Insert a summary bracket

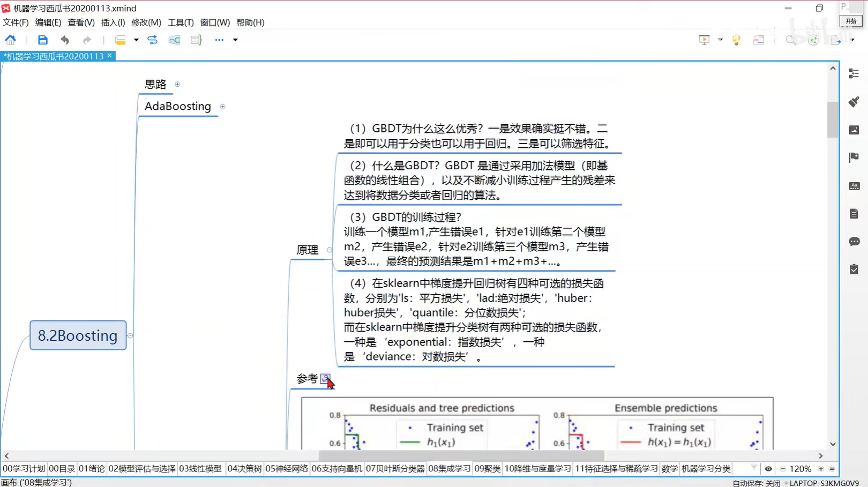(x=196, y=40)
